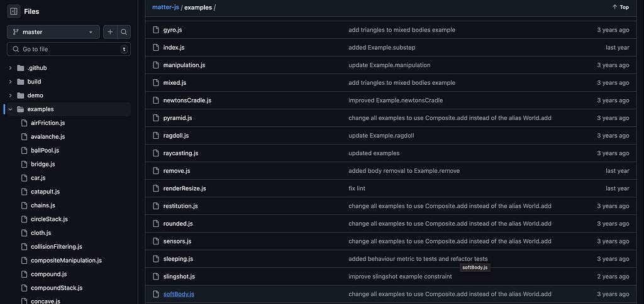Click '2 years ago' in slingshot.js row
This screenshot has width=644, height=304.
click(x=613, y=276)
